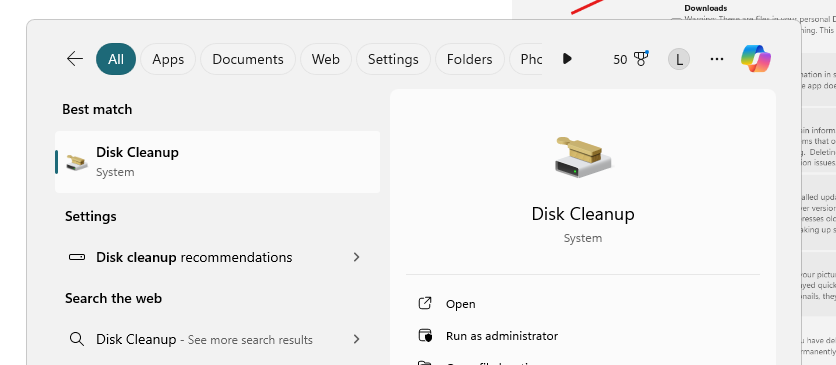
Task: Click the large Disk Cleanup drive icon
Action: point(583,157)
